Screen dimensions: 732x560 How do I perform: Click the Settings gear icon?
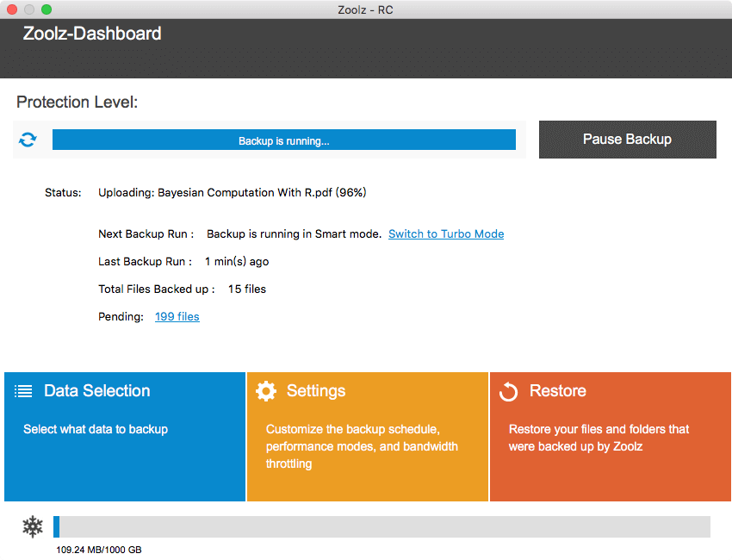point(266,391)
